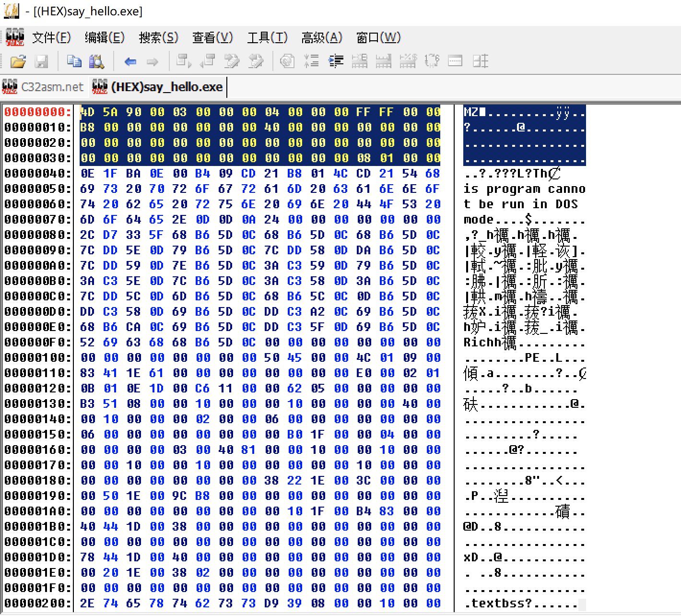This screenshot has height=616, width=681.
Task: Click the 78 byte starting row 000001D0
Action: 87,557
